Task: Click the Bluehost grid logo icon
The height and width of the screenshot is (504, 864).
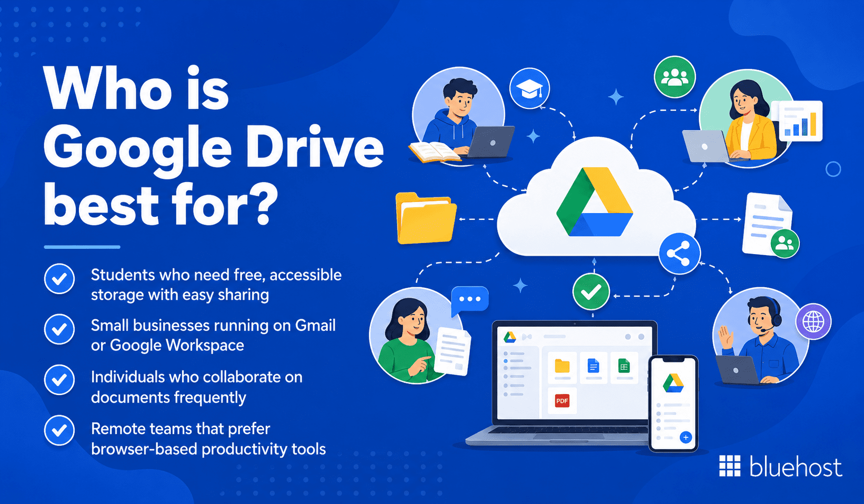Action: [730, 466]
